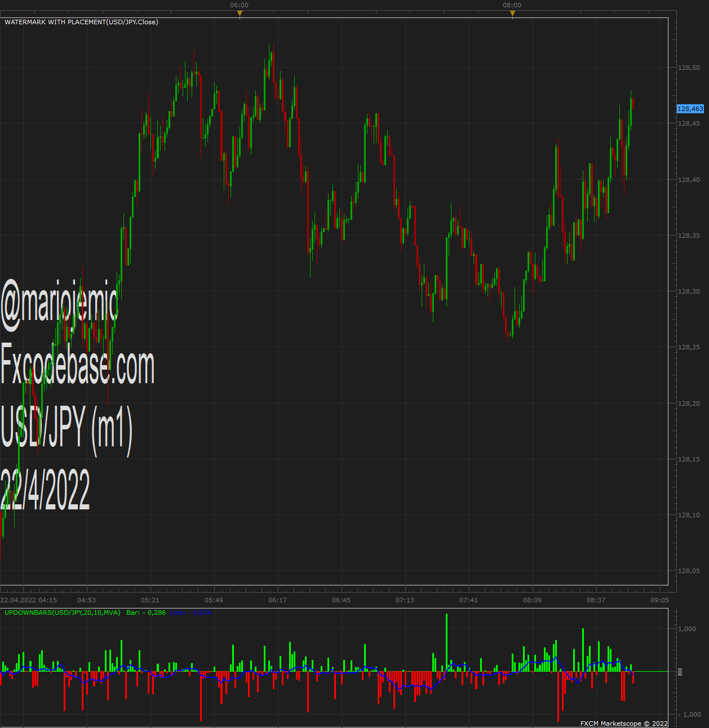This screenshot has height=728, width=709.
Task: Click the 128,15 price axis label
Action: pyautogui.click(x=689, y=459)
